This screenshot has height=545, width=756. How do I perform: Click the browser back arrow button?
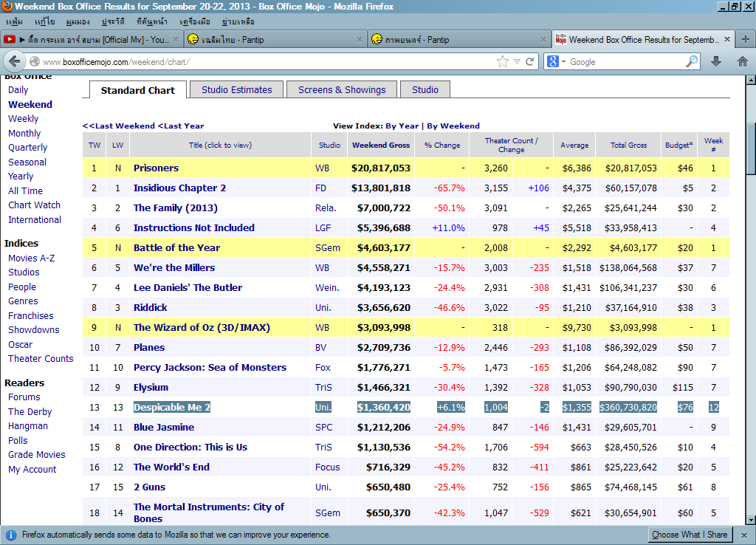coord(15,62)
